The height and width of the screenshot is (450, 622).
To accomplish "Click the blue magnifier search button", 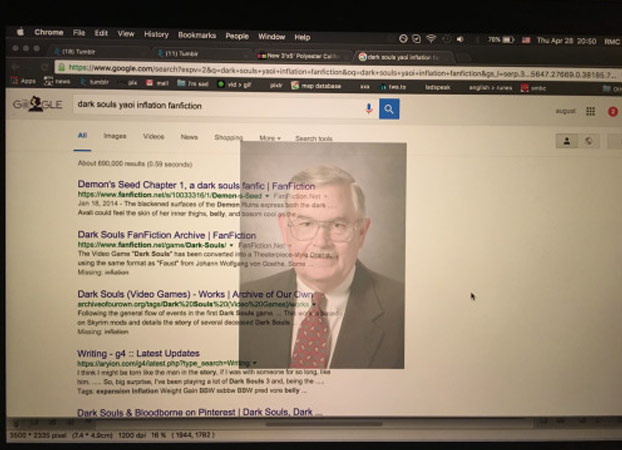I will [389, 109].
